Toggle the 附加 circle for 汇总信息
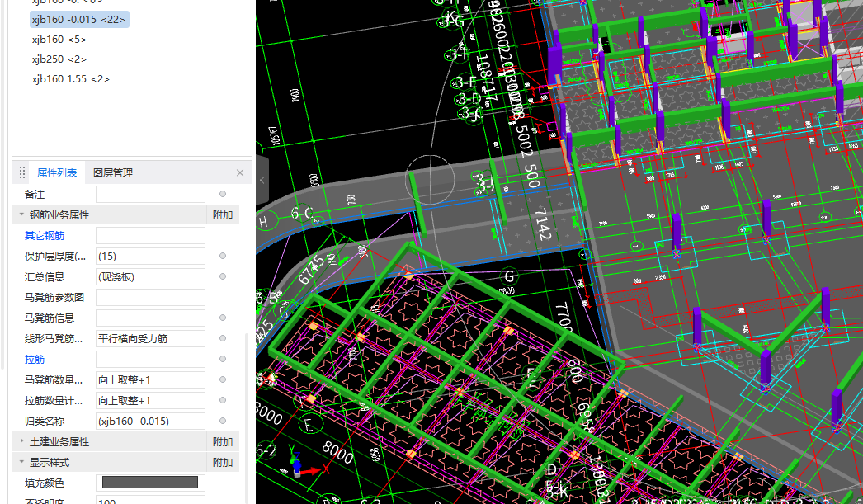Screen dimensions: 863x504 [223, 276]
